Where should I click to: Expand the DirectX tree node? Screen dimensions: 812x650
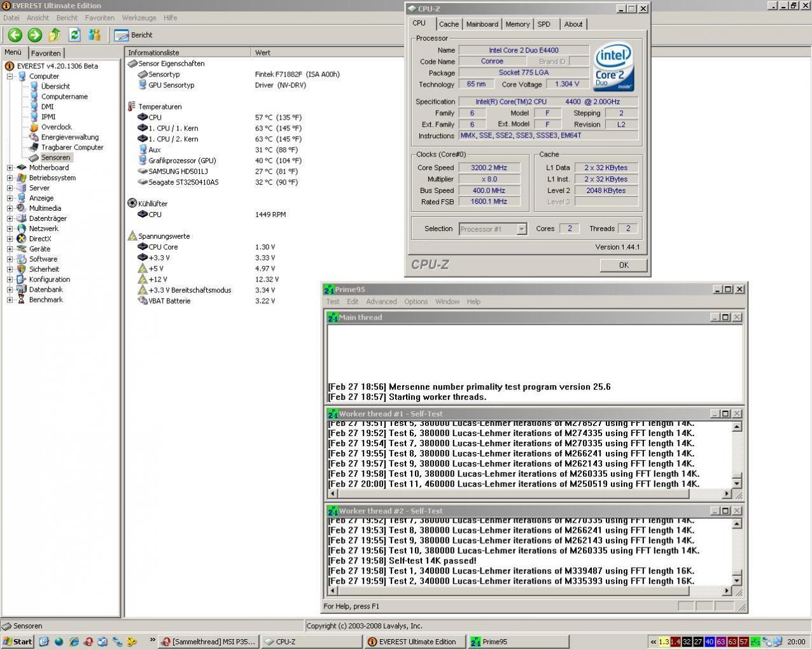10,239
